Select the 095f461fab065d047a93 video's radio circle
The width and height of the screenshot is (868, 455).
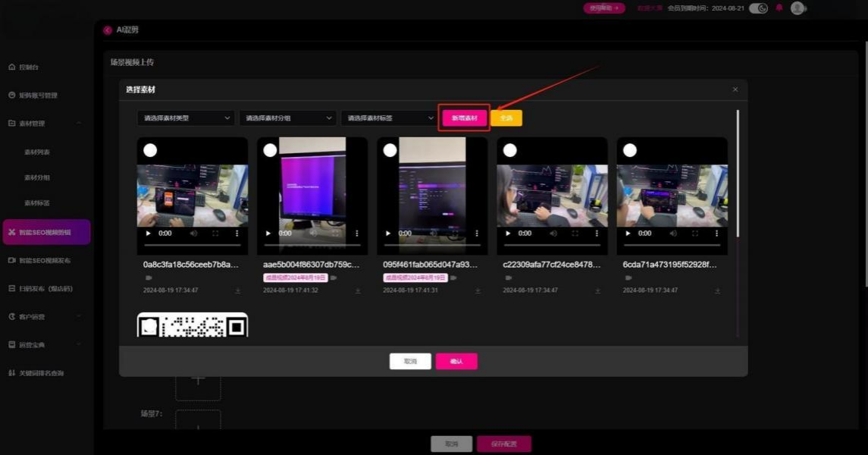390,150
